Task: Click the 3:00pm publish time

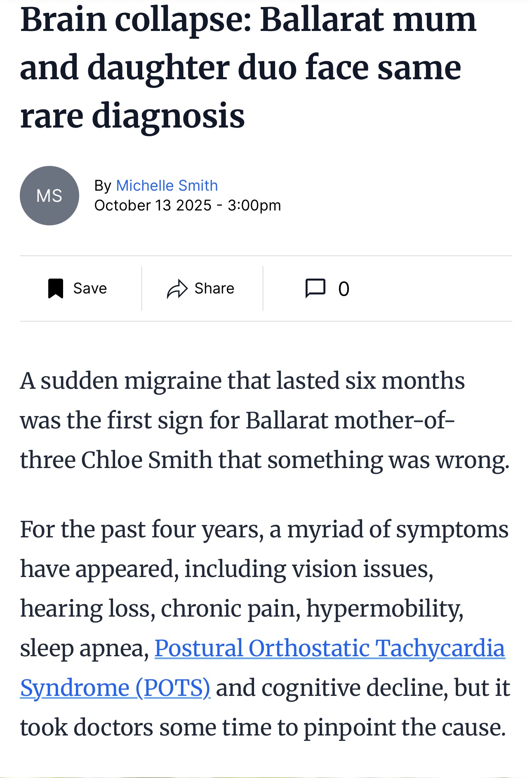Action: (254, 206)
